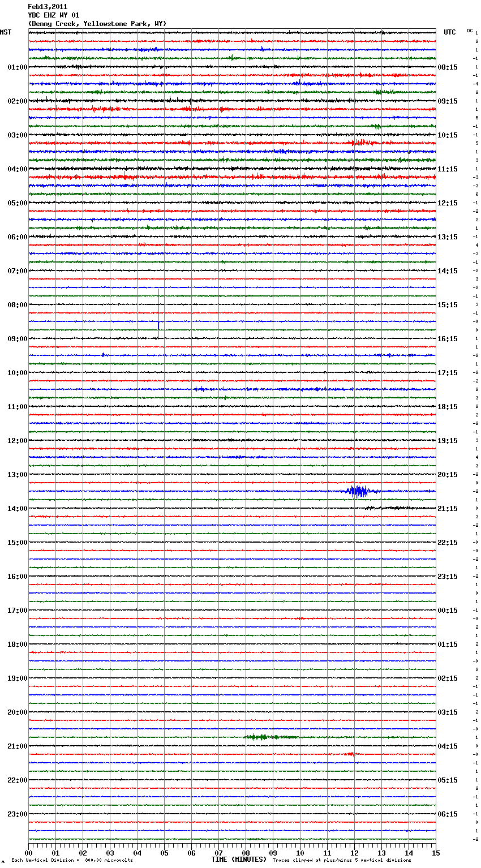Click the large blue seismic event near 13:30 MST
Screen dimensions: 481x868
[x=358, y=491]
